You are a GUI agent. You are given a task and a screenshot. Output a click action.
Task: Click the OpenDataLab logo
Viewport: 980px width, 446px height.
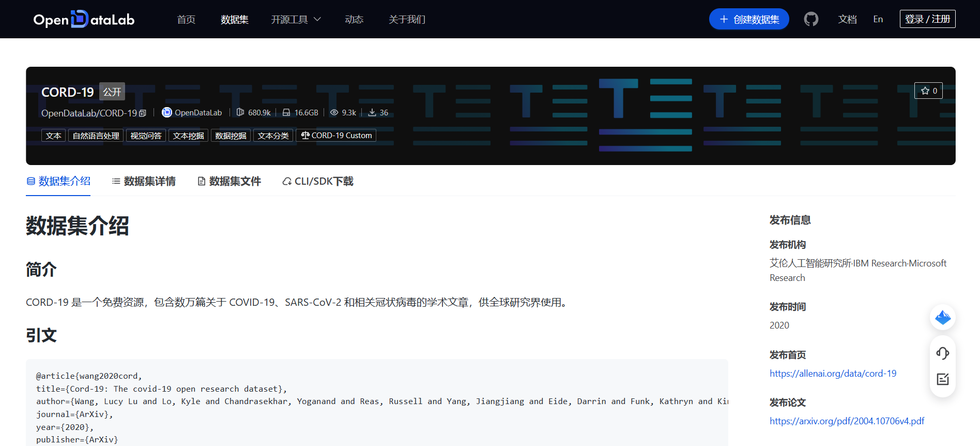(84, 19)
